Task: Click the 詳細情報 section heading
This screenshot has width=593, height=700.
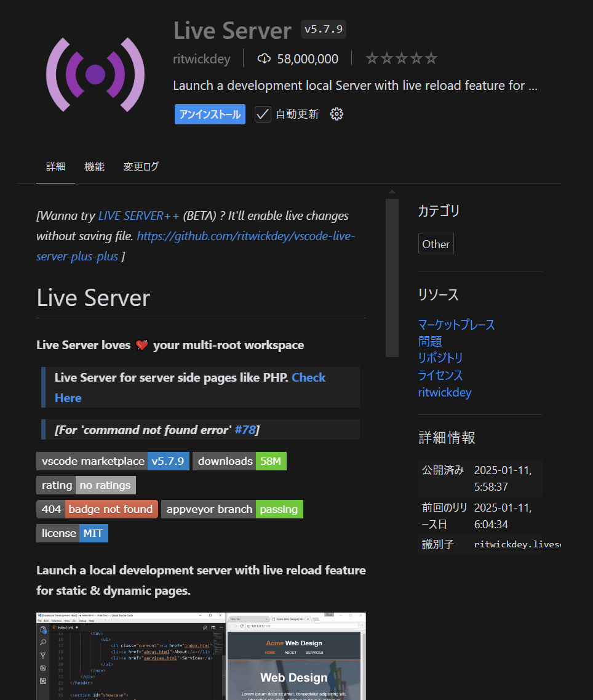Action: click(447, 438)
